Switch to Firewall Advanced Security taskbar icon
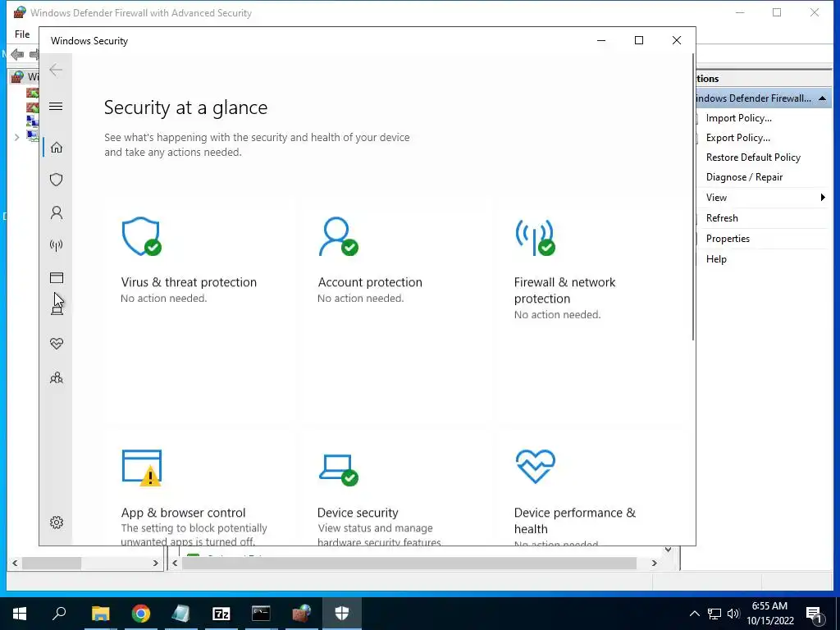 (301, 614)
